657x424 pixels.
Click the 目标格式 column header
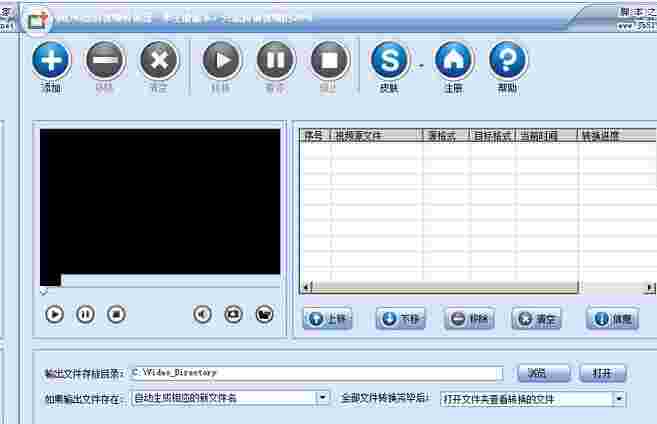click(493, 135)
